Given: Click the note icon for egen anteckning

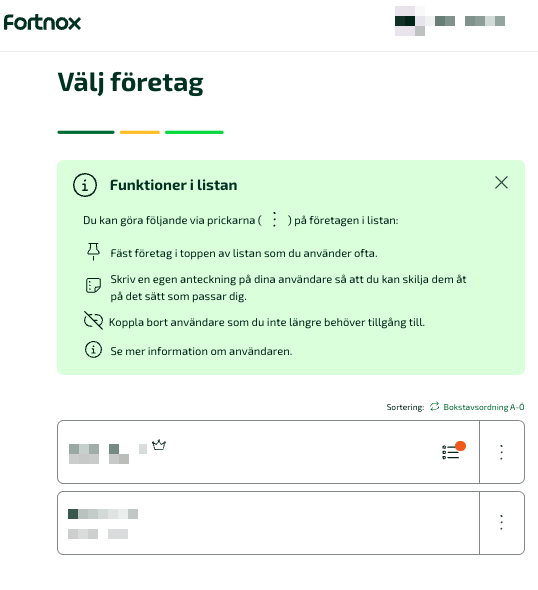Looking at the screenshot, I should pos(93,285).
